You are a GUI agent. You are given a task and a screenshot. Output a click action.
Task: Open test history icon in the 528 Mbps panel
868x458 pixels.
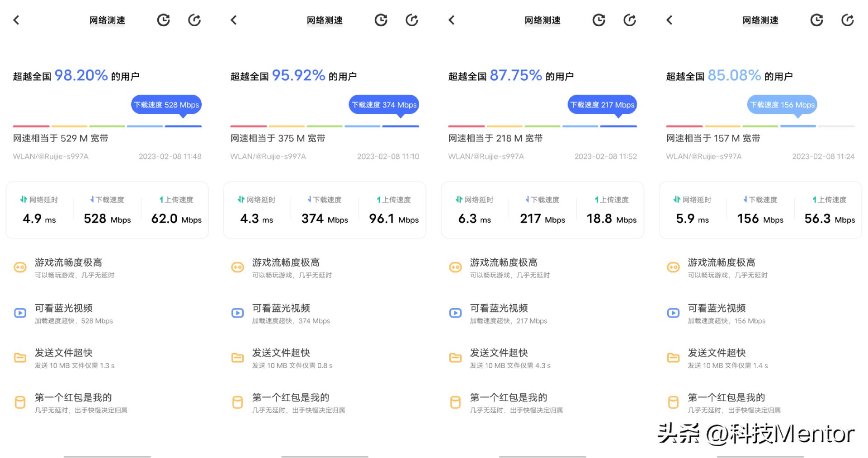coord(163,20)
